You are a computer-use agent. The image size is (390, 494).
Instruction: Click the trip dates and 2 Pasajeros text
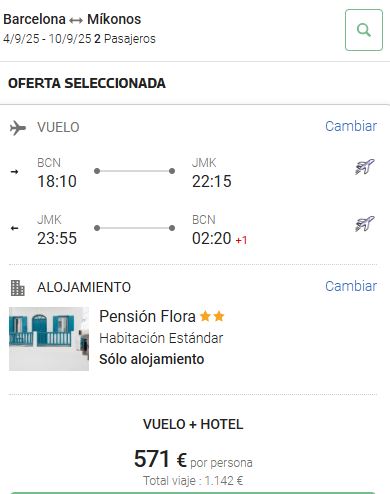[79, 39]
